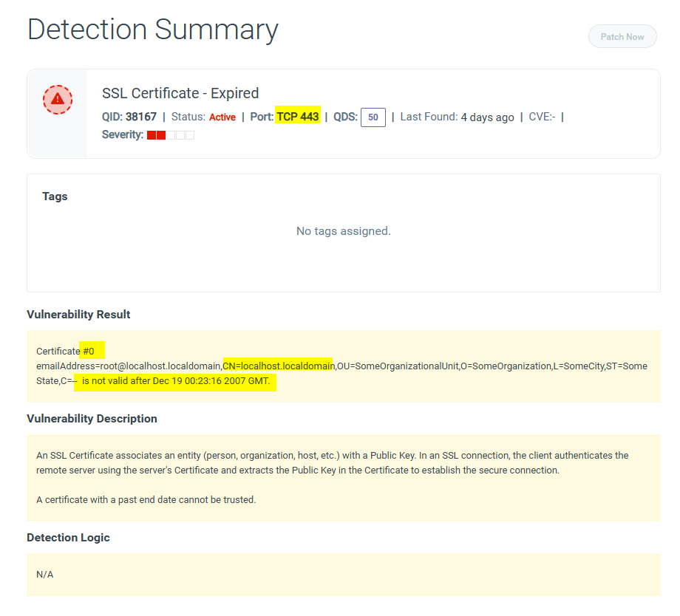680x616 pixels.
Task: Click the Detection Summary page title
Action: [x=153, y=30]
